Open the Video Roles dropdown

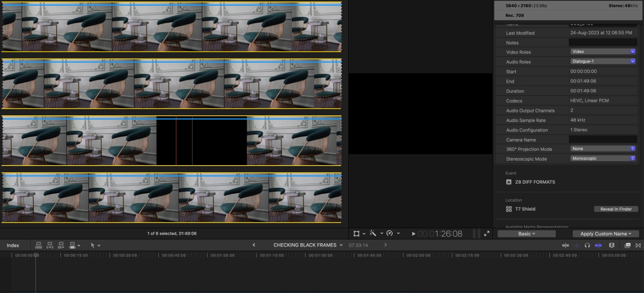603,51
